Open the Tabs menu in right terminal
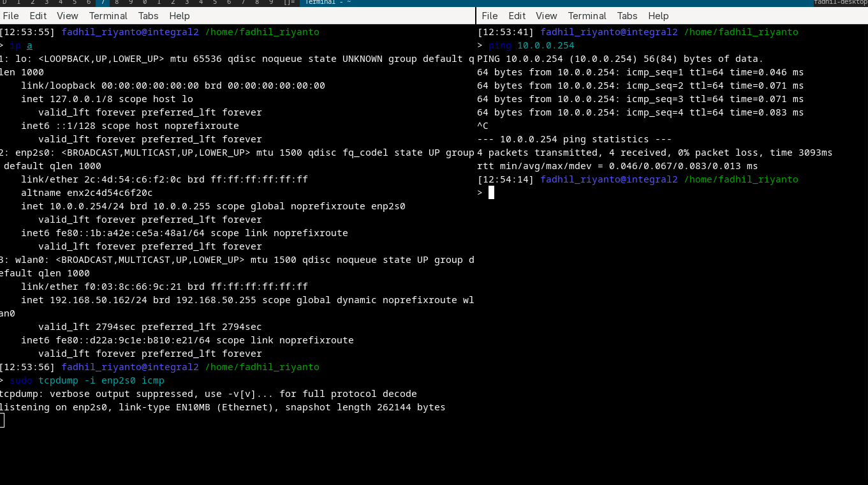This screenshot has height=485, width=868. tap(627, 15)
